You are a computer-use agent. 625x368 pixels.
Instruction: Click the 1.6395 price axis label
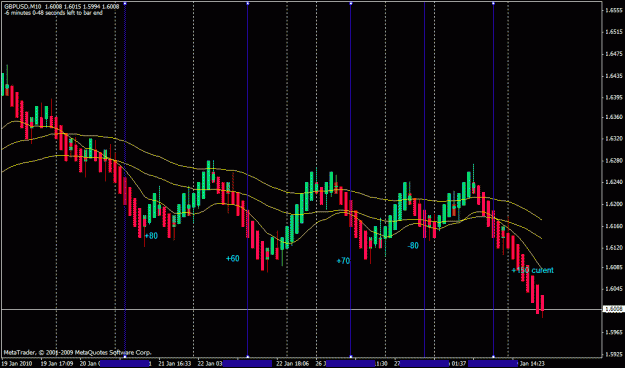tap(614, 97)
